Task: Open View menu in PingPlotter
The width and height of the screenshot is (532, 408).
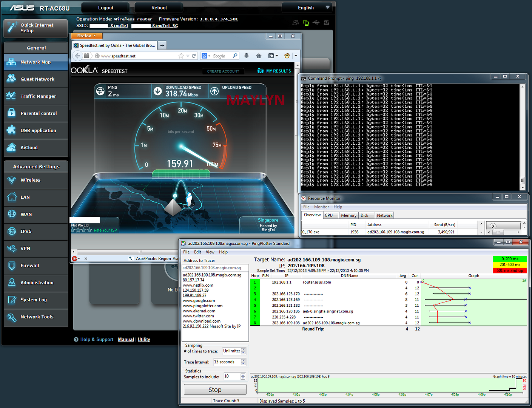Action: tap(210, 252)
